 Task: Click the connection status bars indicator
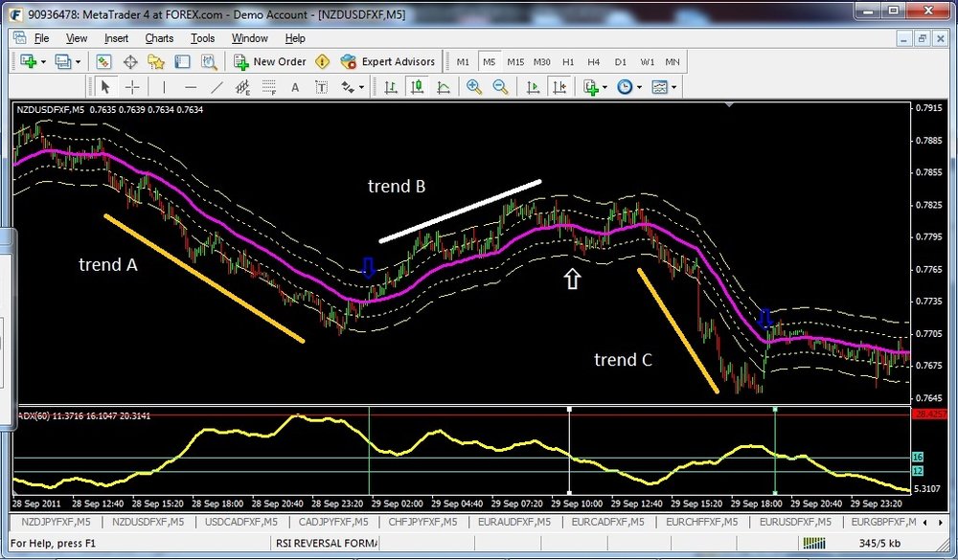tap(814, 543)
